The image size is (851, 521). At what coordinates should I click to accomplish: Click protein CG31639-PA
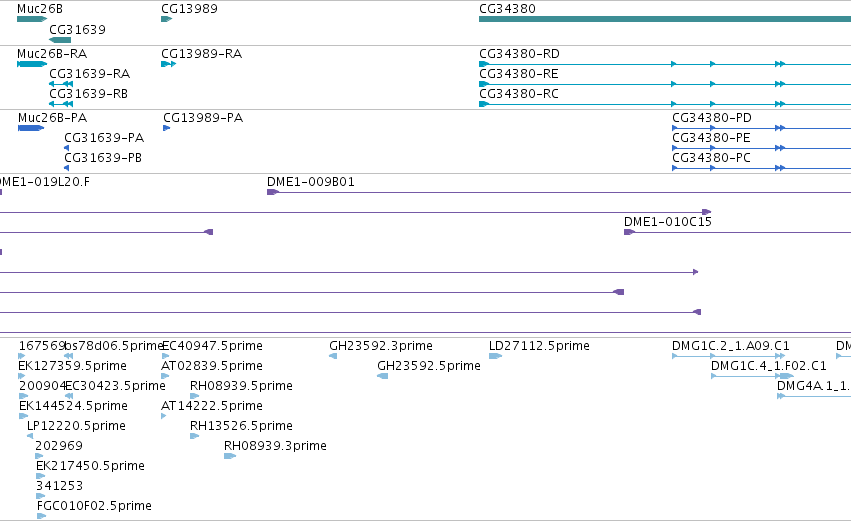pyautogui.click(x=66, y=148)
